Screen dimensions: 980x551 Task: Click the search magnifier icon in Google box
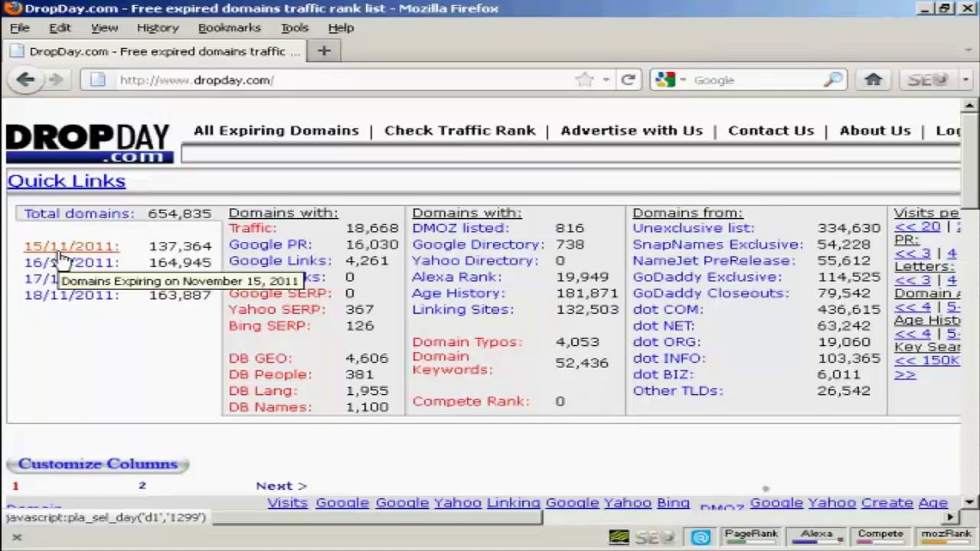point(833,80)
